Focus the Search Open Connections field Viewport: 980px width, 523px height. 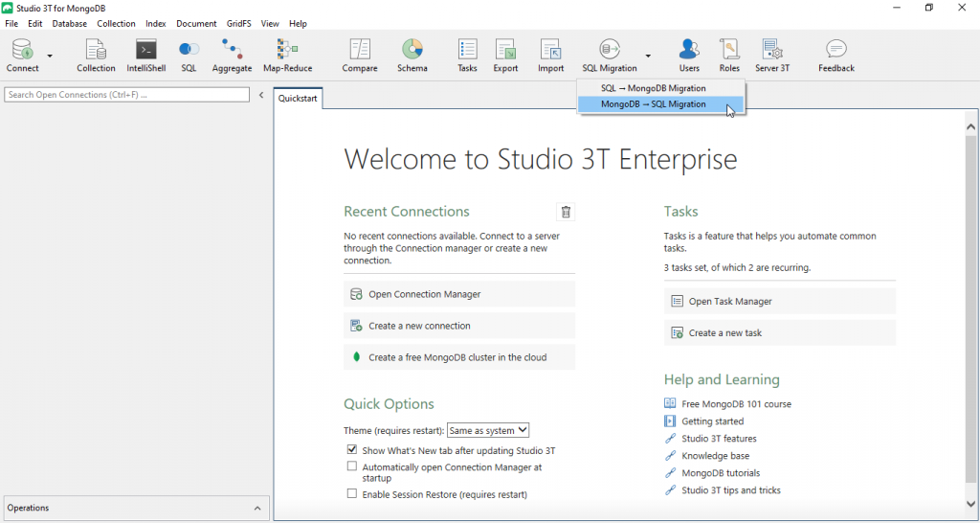[x=126, y=95]
